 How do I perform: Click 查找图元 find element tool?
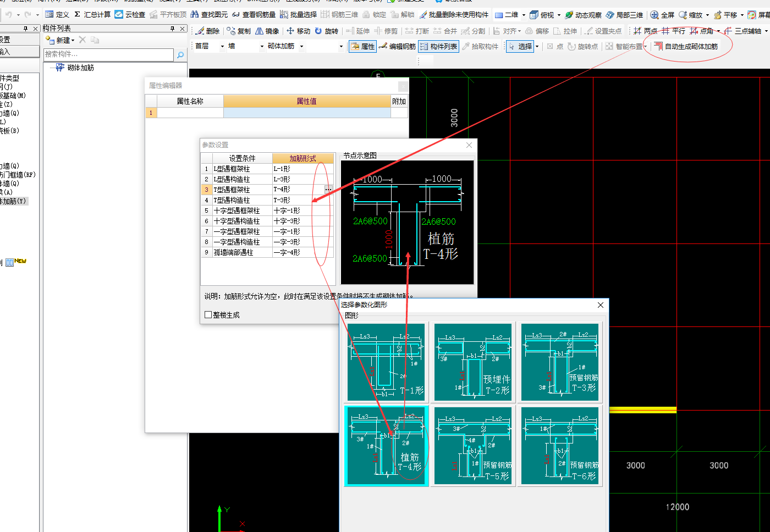pos(209,15)
